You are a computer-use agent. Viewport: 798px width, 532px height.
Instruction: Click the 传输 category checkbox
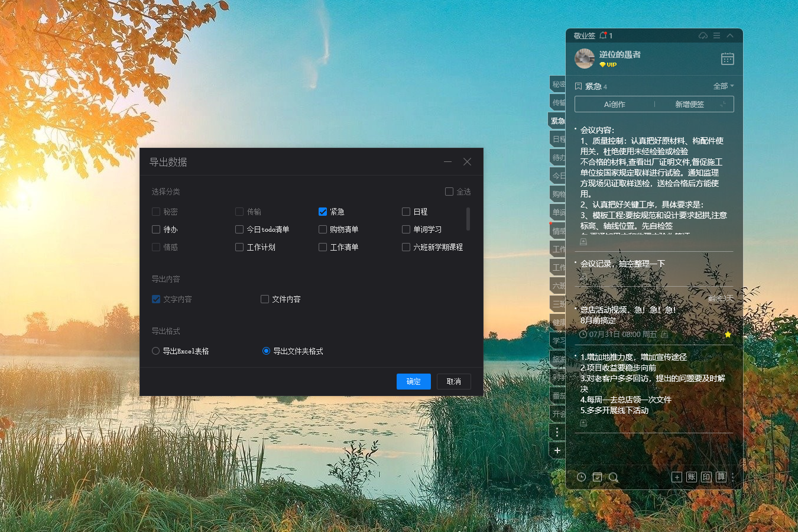click(239, 212)
